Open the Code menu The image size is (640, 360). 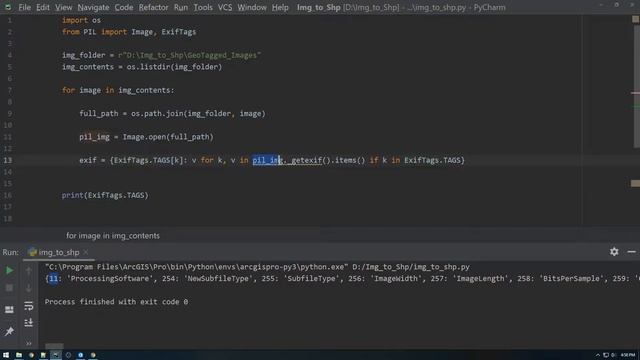[124, 7]
